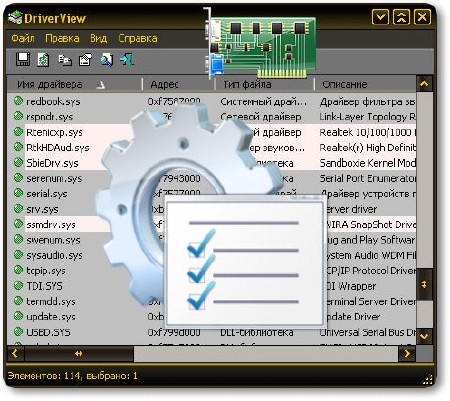Screen dimensions: 450x401
Task: Sort by the Тип файла column header
Action: (x=265, y=84)
